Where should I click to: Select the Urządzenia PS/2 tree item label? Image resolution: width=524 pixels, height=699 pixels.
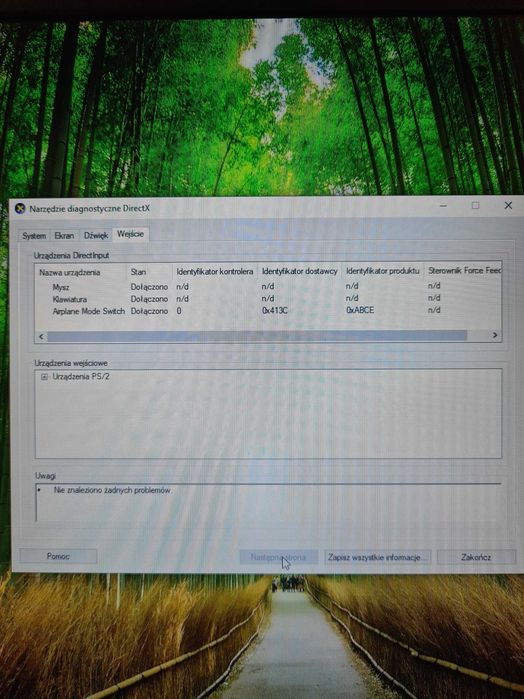[x=81, y=377]
